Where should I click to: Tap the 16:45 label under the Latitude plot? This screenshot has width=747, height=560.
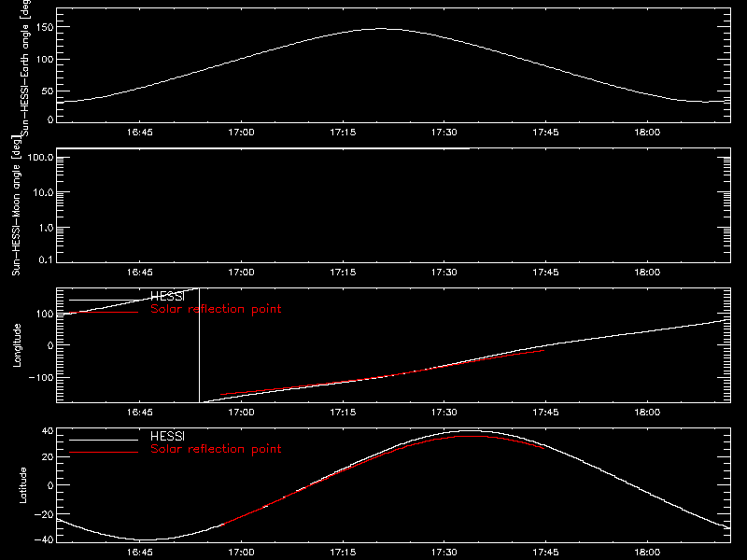(139, 553)
